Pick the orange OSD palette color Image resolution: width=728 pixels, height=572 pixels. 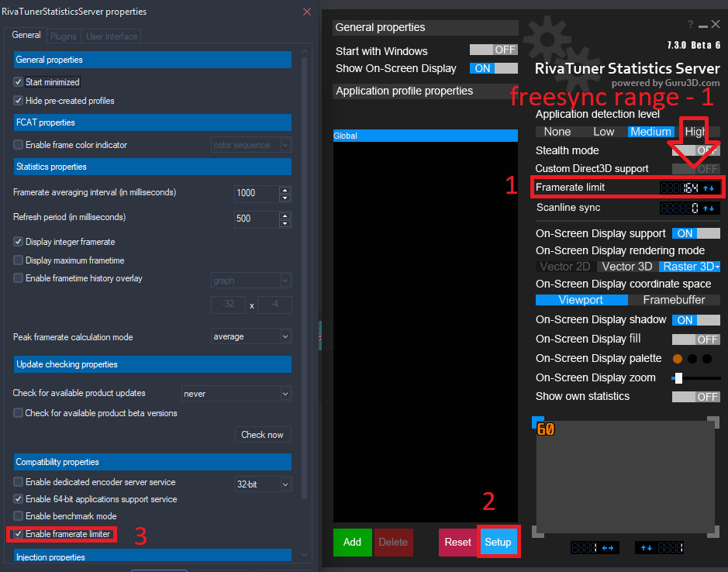[678, 358]
